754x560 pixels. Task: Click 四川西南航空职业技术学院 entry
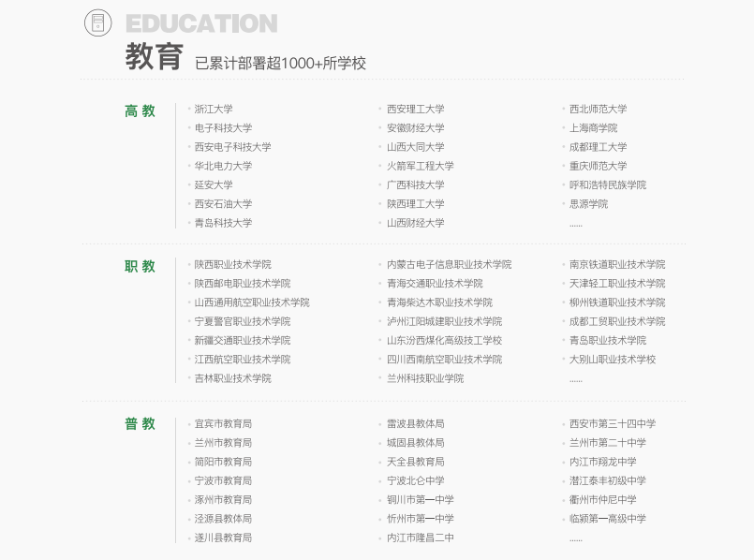(x=444, y=360)
